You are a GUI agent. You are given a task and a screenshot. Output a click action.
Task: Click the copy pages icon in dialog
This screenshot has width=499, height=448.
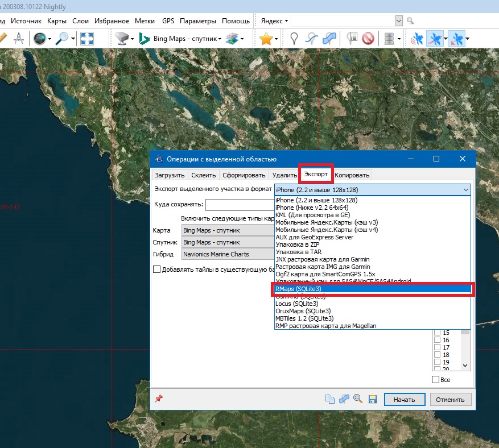click(330, 399)
